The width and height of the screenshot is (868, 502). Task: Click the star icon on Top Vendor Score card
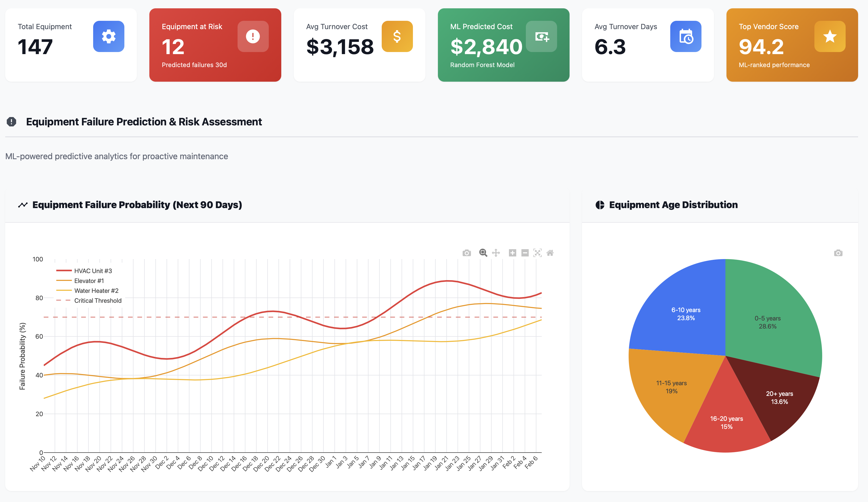click(x=829, y=36)
